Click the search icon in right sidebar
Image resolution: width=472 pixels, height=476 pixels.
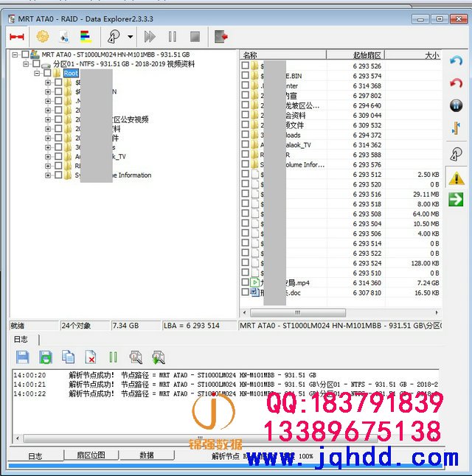456,154
